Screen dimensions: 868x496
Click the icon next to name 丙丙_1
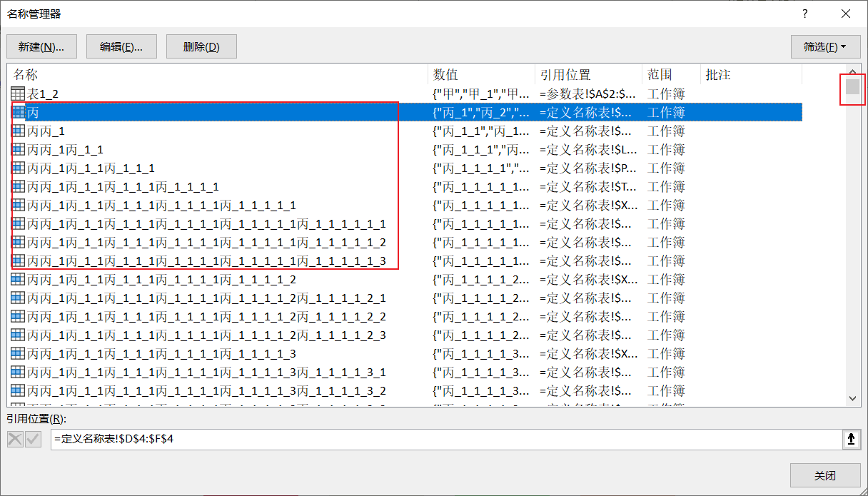pyautogui.click(x=19, y=131)
